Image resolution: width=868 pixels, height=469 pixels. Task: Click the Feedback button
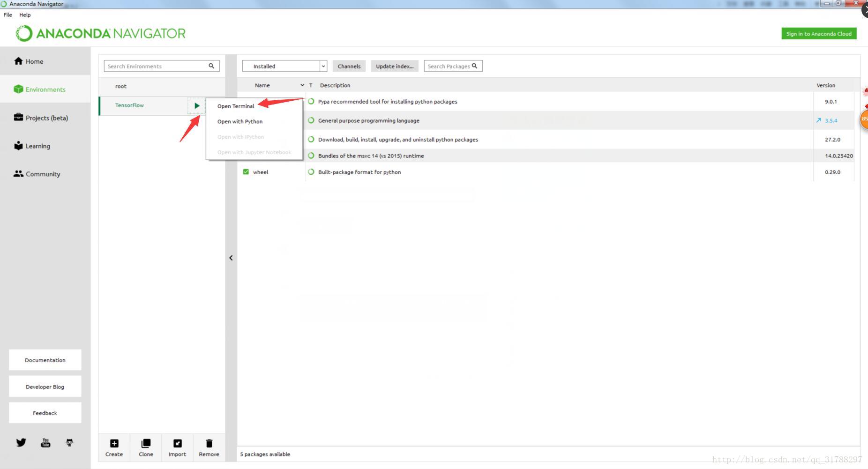click(x=45, y=413)
